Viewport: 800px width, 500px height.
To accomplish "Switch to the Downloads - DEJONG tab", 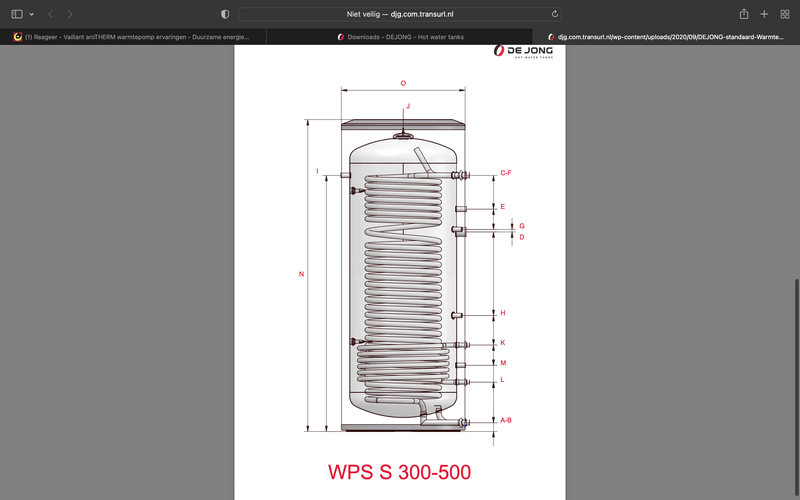I will point(399,37).
